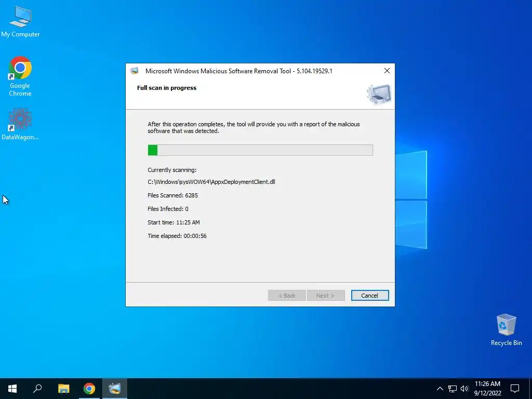Click the Malicious Software Removal Tool taskbar icon
Screen dimensions: 532x399
coord(115,389)
